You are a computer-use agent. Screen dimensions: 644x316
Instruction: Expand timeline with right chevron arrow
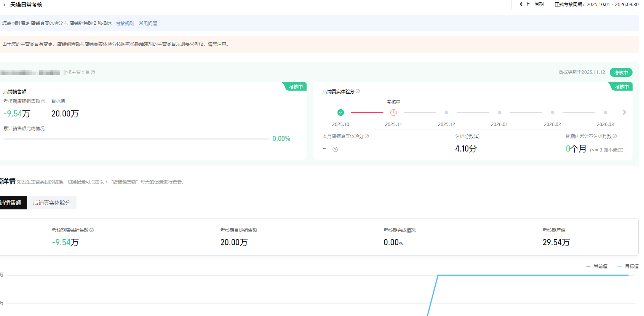click(x=624, y=113)
